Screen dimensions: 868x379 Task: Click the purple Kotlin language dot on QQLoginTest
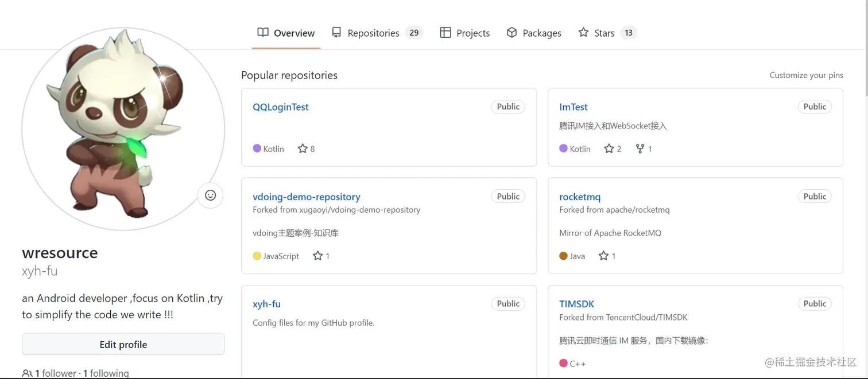tap(257, 149)
